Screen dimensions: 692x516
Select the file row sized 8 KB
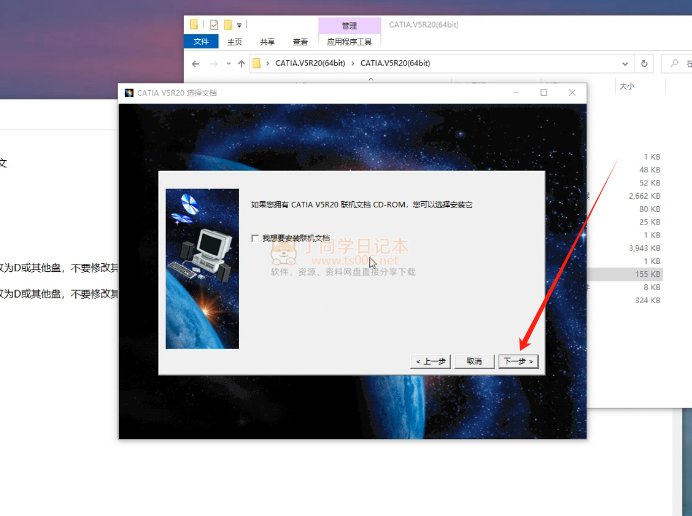click(625, 287)
